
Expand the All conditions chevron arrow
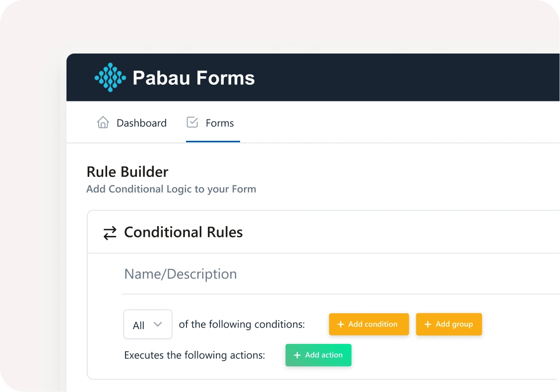pos(158,325)
